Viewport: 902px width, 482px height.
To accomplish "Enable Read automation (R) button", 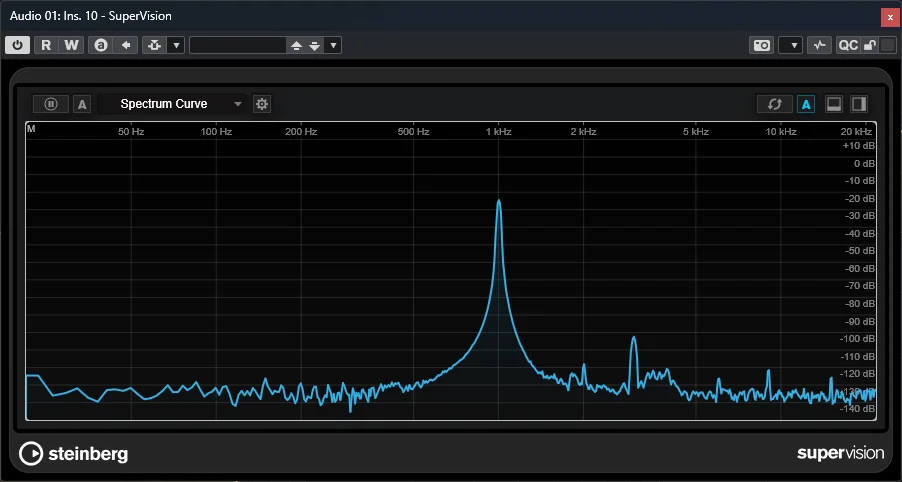I will tap(46, 45).
